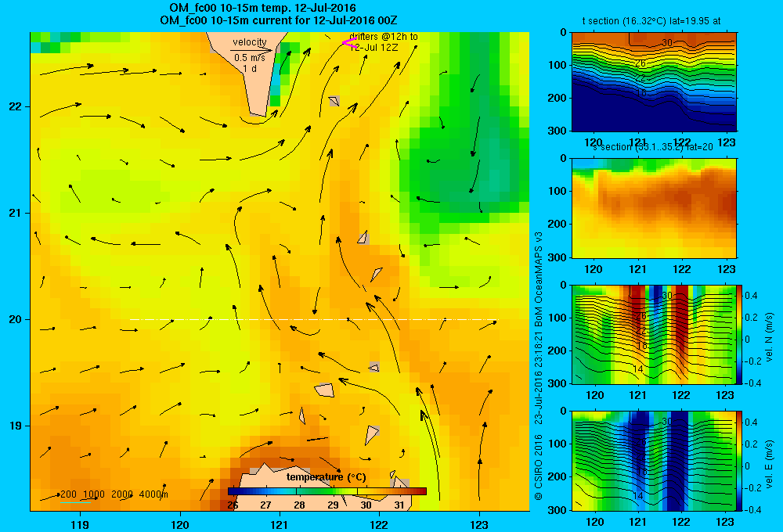The image size is (783, 532).
Task: Click the '30' tick label on the temperature colorbar
Action: pos(366,505)
